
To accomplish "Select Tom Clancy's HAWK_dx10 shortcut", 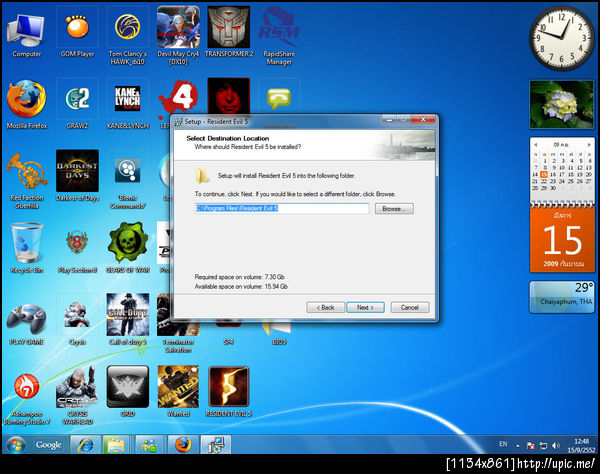I will click(x=127, y=36).
